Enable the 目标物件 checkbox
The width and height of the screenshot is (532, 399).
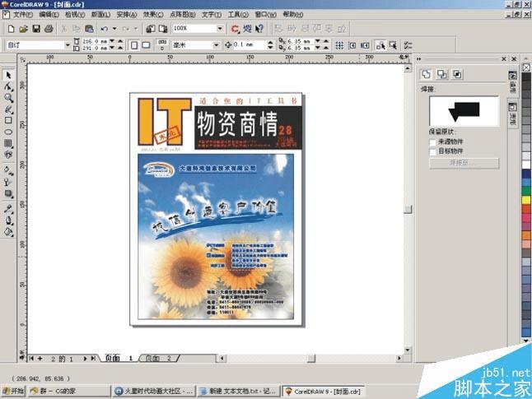[432, 151]
